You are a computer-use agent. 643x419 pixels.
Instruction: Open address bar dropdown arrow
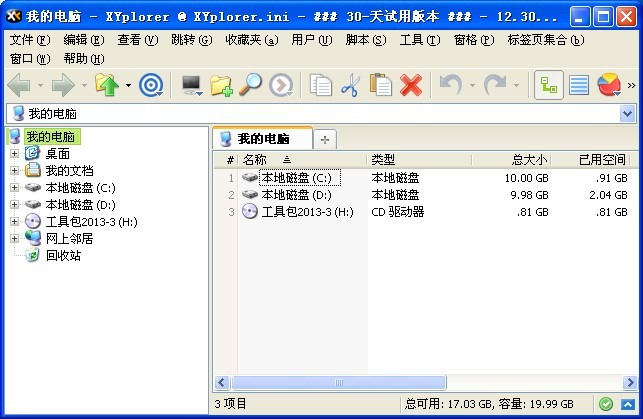[627, 114]
